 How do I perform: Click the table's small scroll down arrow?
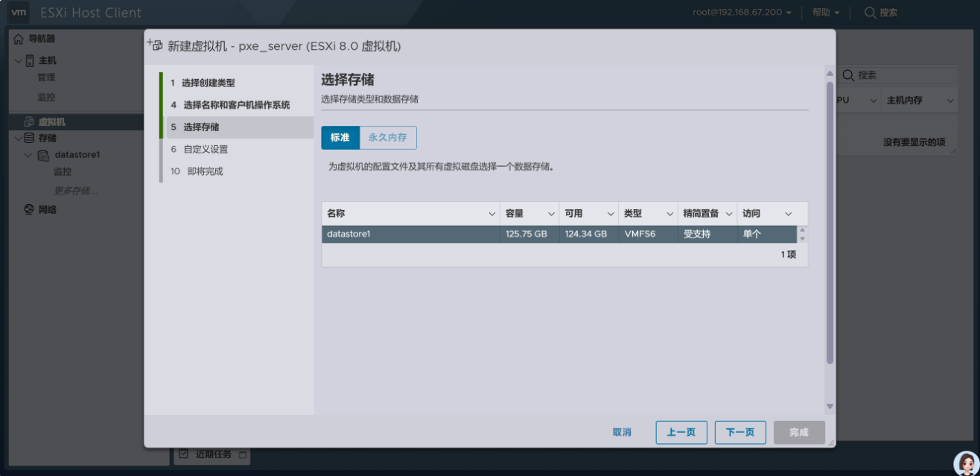click(803, 238)
